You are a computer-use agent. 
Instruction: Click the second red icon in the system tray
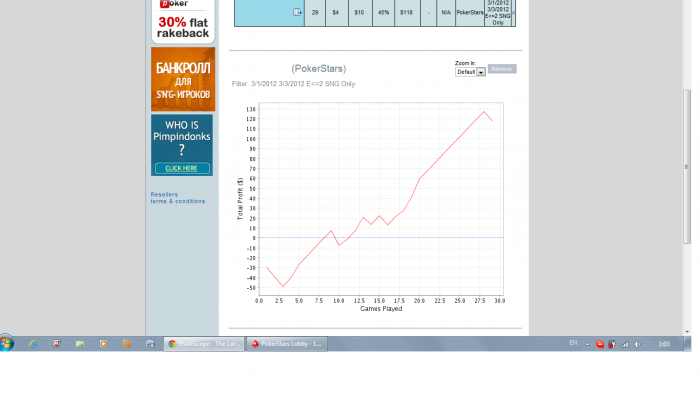pyautogui.click(x=612, y=344)
